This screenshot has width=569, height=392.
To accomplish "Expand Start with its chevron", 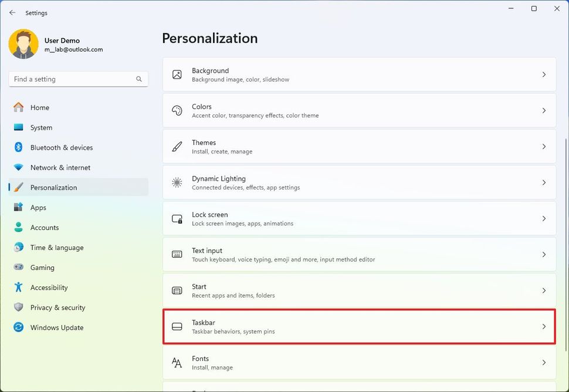I will (x=544, y=290).
